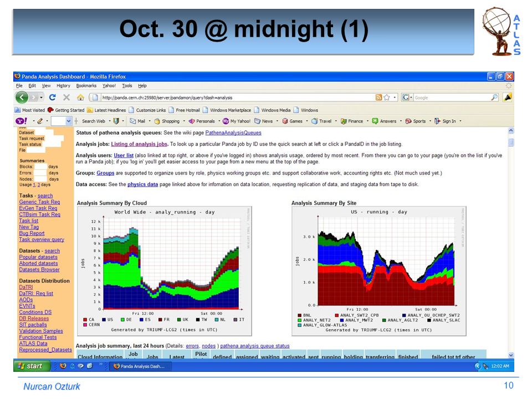This screenshot has width=532, height=399.
Task: Click the World Wide analy_running cloud chart
Action: (165, 271)
